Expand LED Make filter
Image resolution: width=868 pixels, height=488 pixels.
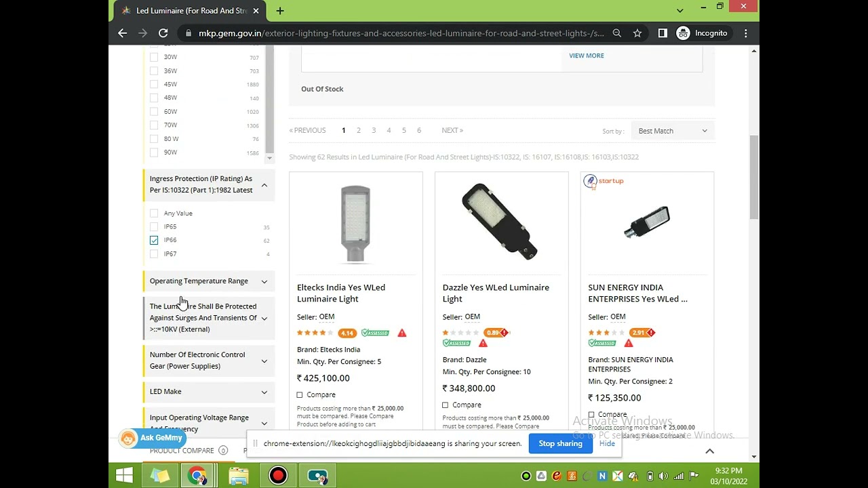coord(209,392)
